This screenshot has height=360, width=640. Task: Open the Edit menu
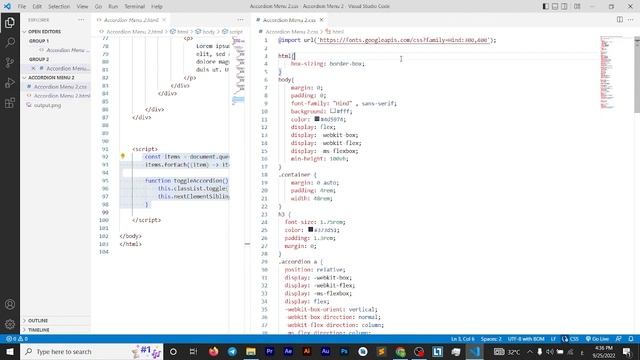[x=37, y=7]
